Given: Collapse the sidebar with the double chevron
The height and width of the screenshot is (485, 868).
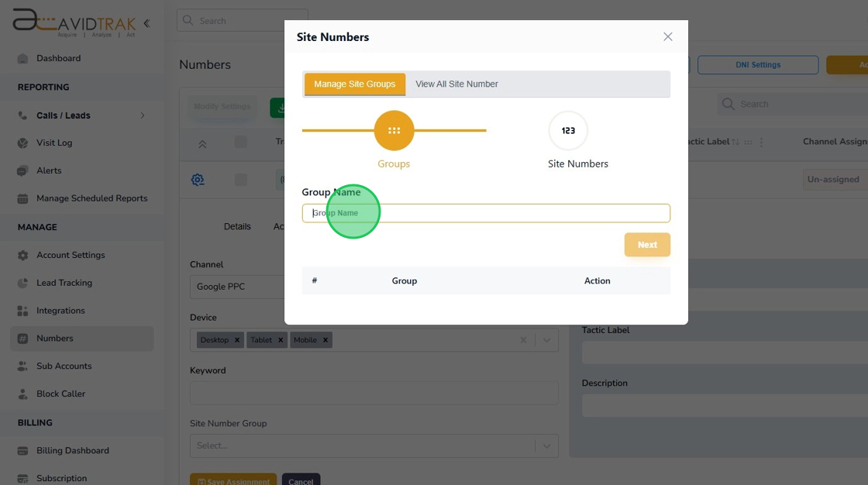Looking at the screenshot, I should coord(146,23).
